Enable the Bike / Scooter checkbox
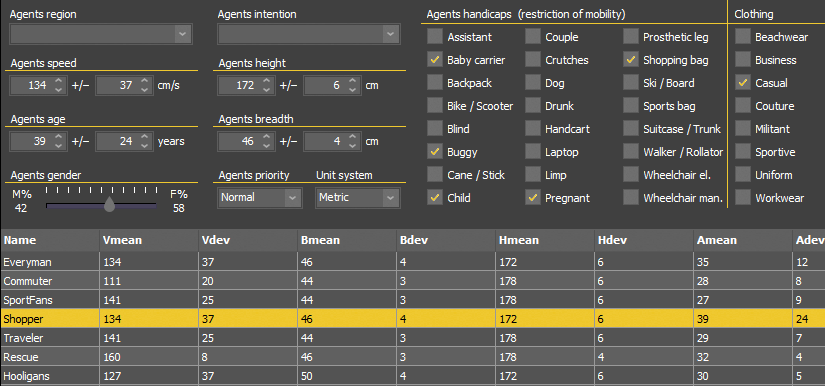The image size is (825, 386). (x=435, y=106)
